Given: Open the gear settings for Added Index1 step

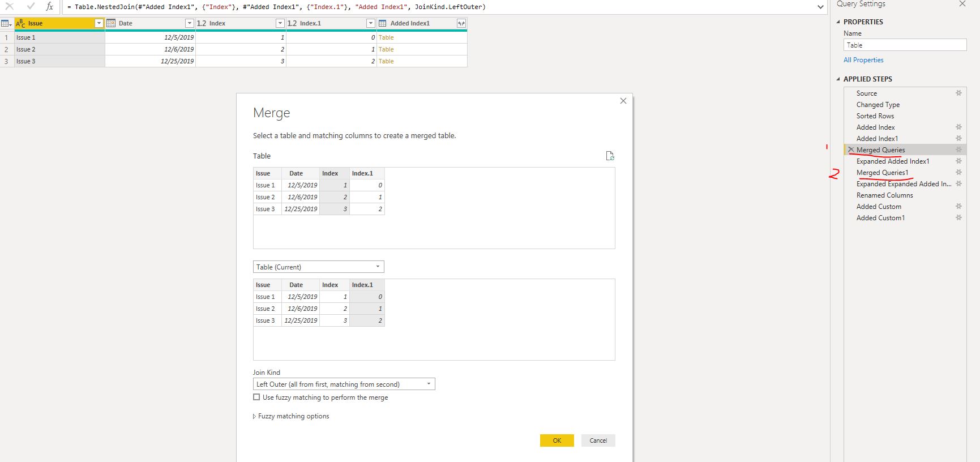Looking at the screenshot, I should [x=958, y=138].
